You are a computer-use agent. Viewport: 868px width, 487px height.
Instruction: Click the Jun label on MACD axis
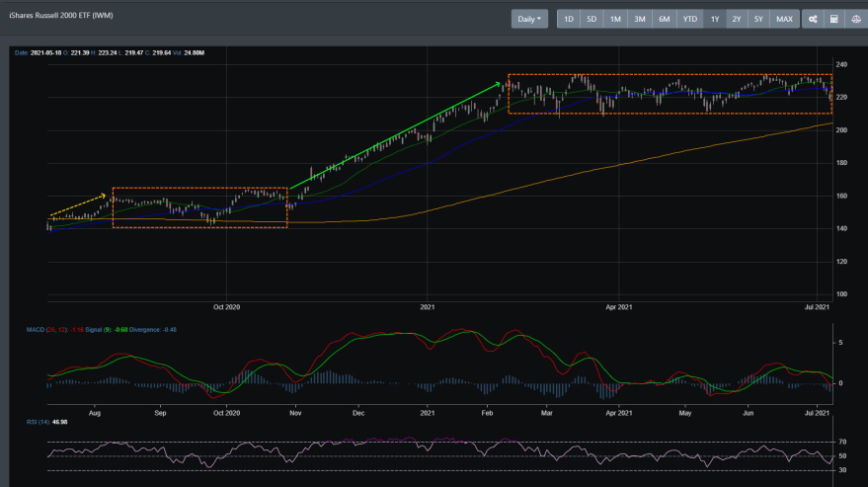748,413
